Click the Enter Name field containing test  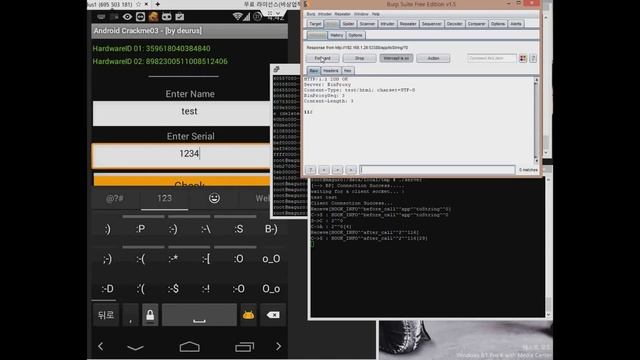(181, 113)
